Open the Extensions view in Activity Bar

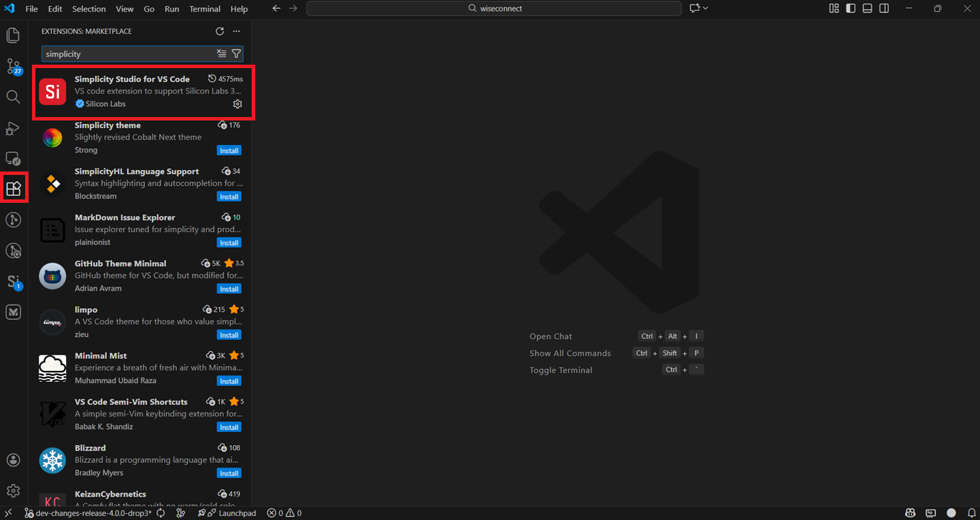pos(14,188)
